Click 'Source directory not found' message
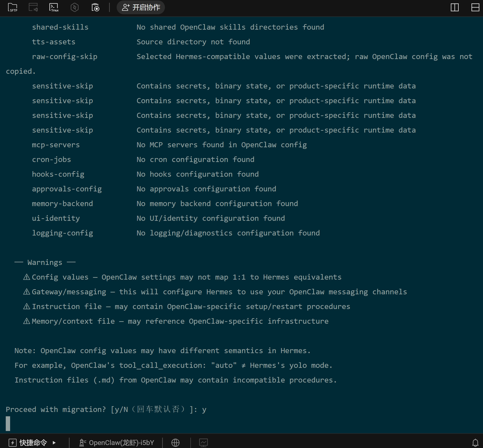Screen dimensions: 483x448 pyautogui.click(x=193, y=42)
